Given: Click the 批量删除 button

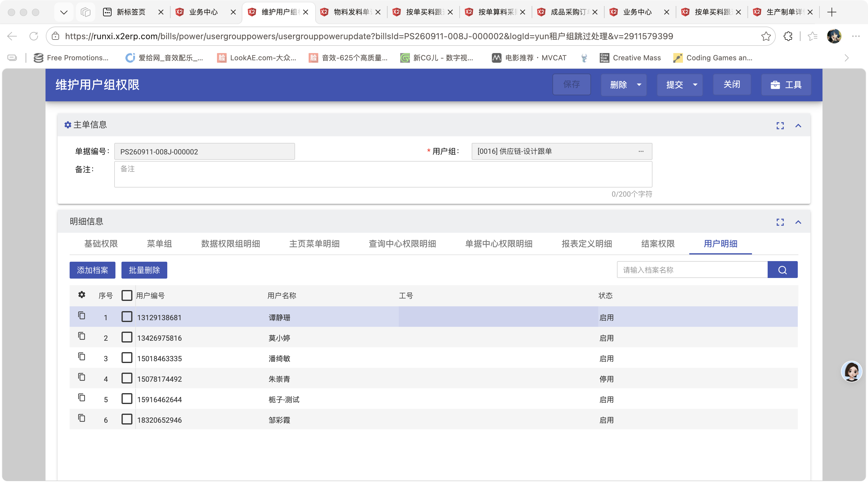Looking at the screenshot, I should tap(144, 270).
